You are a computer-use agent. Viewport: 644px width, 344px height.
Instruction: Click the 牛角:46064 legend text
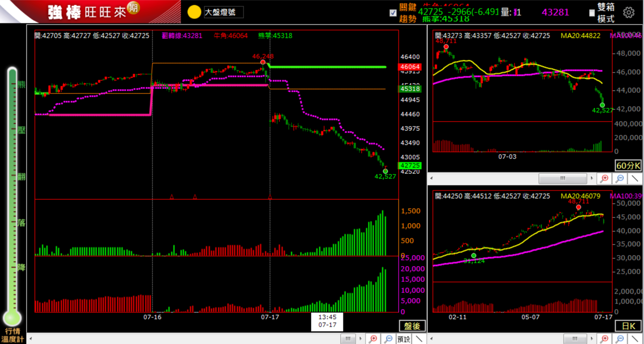[231, 35]
